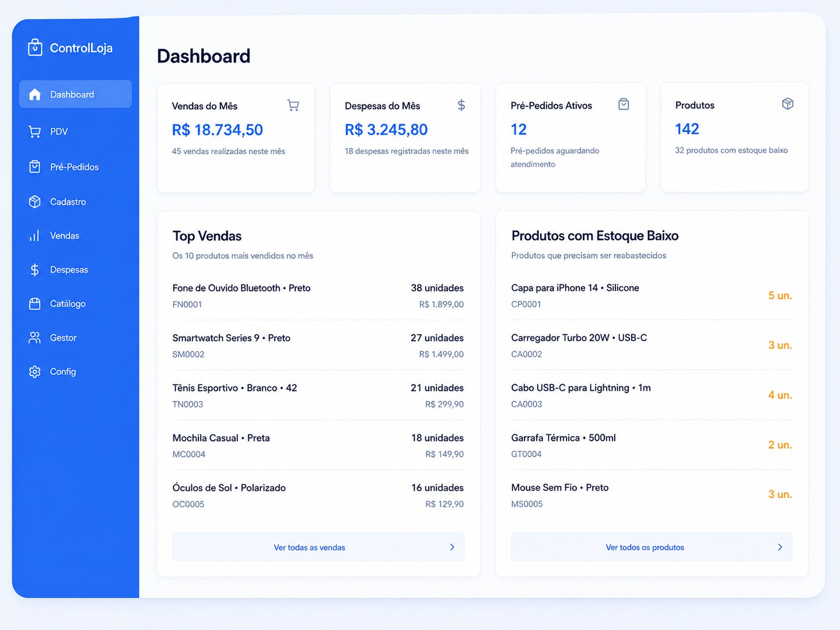The width and height of the screenshot is (840, 630).
Task: Click the Gestor people icon in sidebar
Action: coord(35,338)
